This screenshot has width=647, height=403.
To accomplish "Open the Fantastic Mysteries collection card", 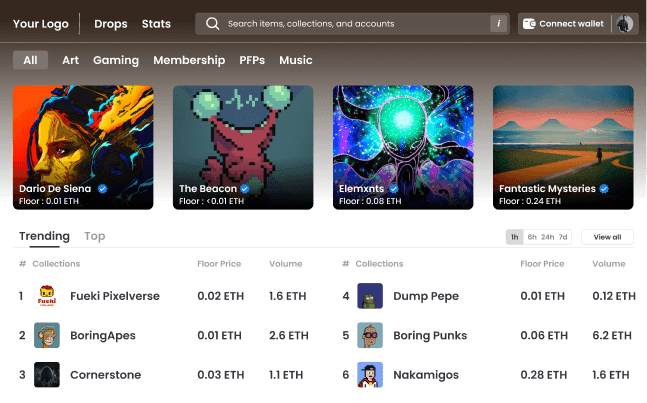I will (563, 147).
